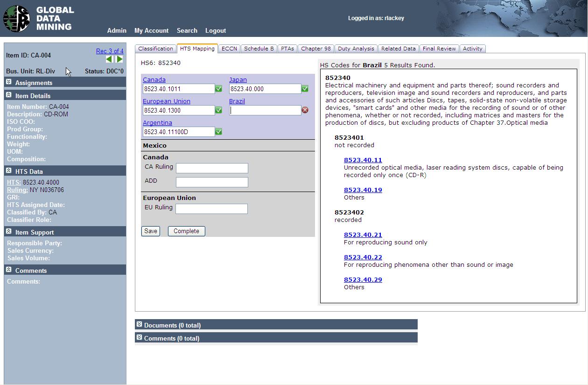This screenshot has height=385, width=588.
Task: Click red X icon beside Brazil field
Action: 305,110
